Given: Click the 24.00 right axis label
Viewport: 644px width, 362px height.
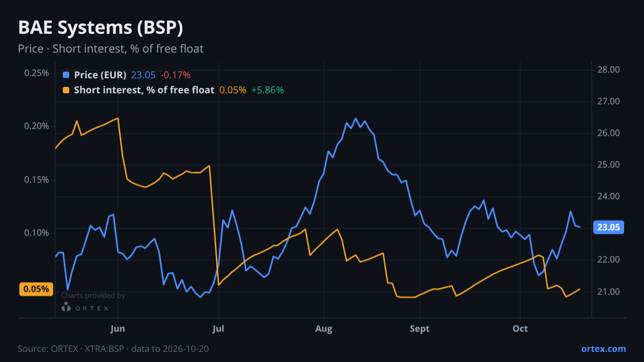Looking at the screenshot, I should pyautogui.click(x=609, y=196).
